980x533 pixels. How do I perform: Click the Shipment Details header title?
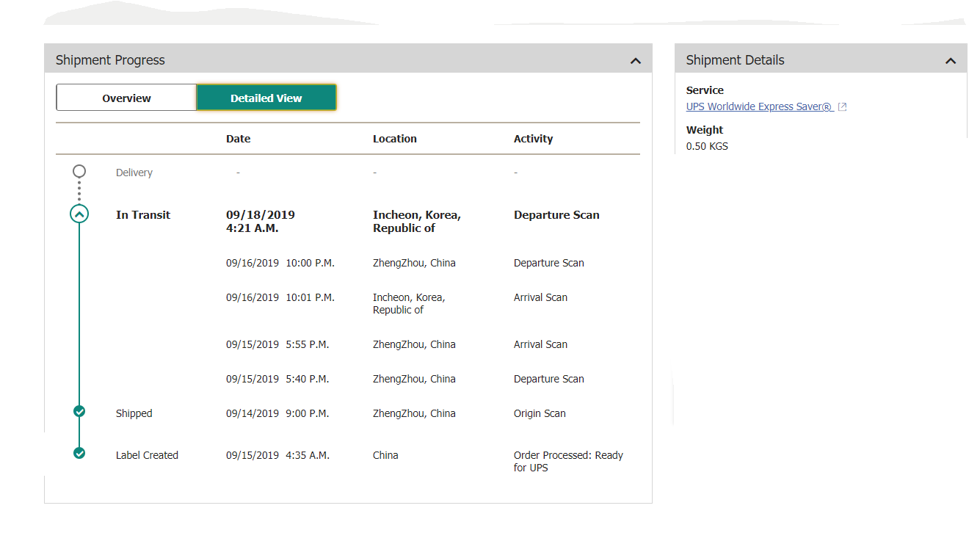[x=735, y=60]
